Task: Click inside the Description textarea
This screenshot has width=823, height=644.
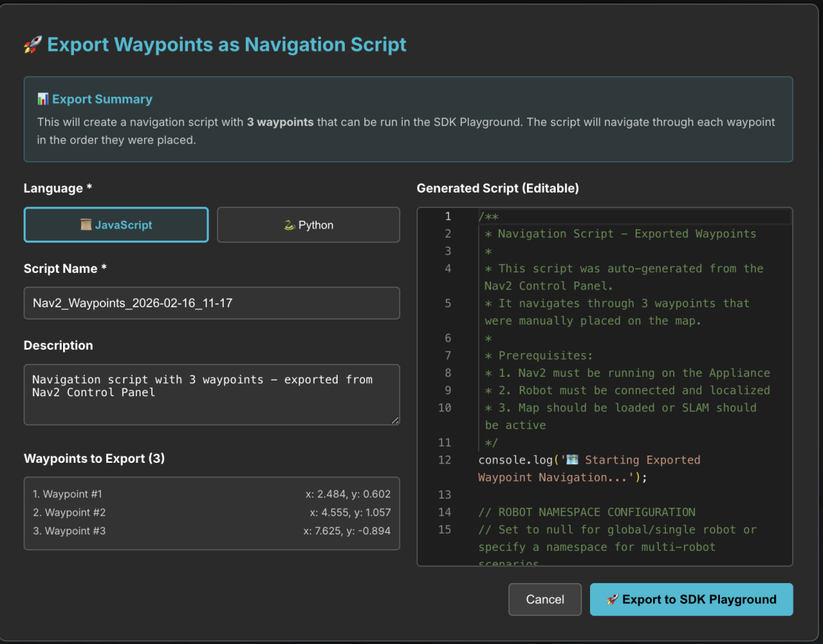Action: coord(211,393)
